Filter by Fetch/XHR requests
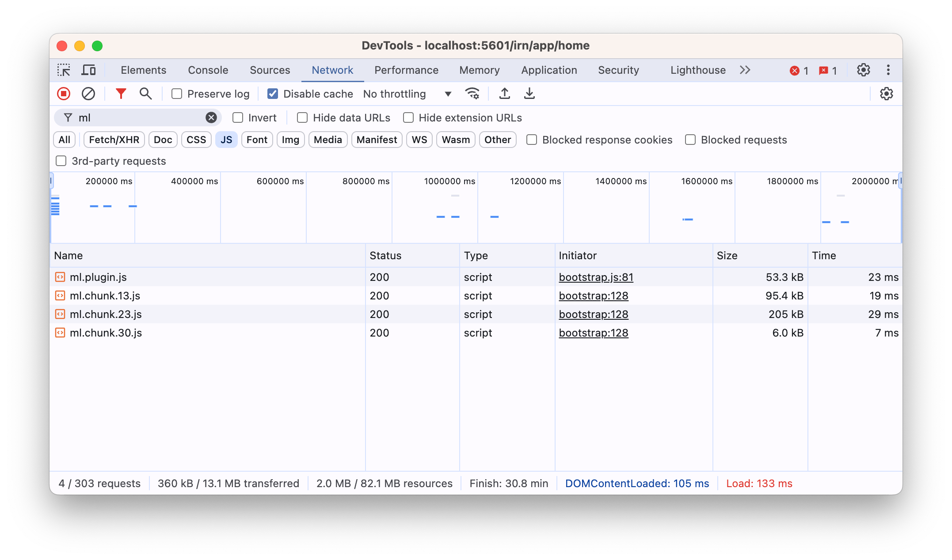952x560 pixels. pyautogui.click(x=114, y=140)
